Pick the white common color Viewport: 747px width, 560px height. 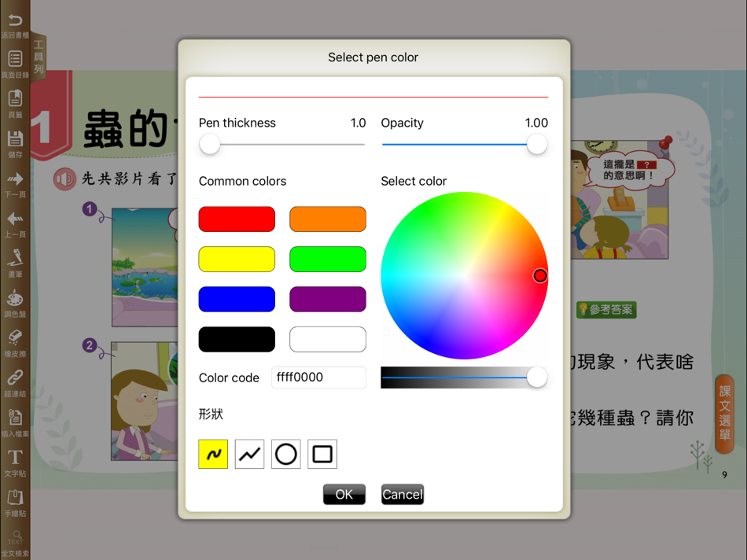(328, 339)
